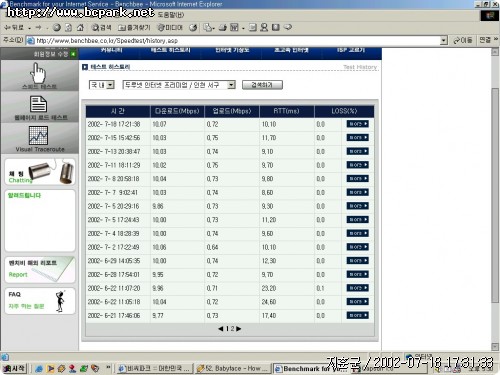Open the address bar dropdown arrow
Viewport: 500px width, 375px height.
[444, 41]
